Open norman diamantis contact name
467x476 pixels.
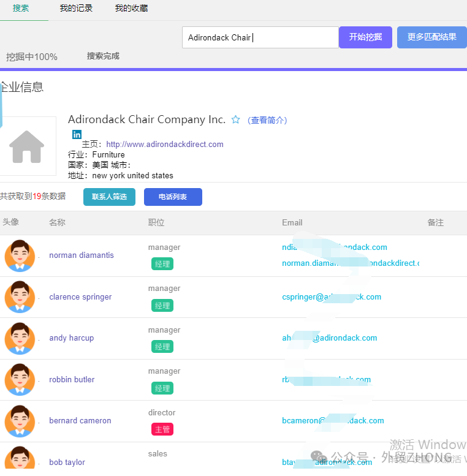pos(82,255)
